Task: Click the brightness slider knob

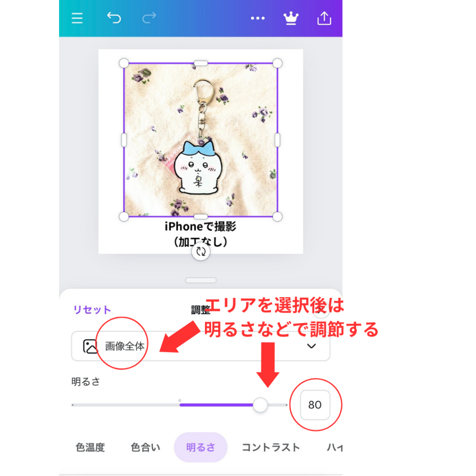Action: coord(260,405)
